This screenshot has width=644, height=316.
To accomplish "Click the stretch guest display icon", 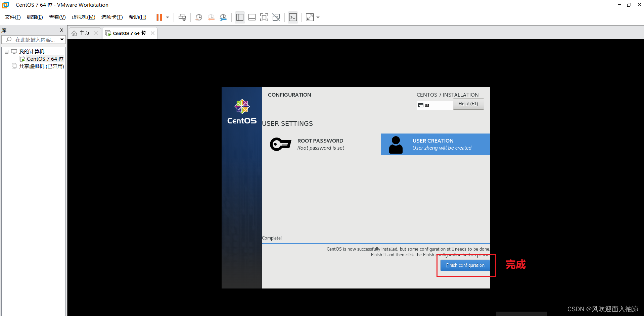I will [x=310, y=17].
